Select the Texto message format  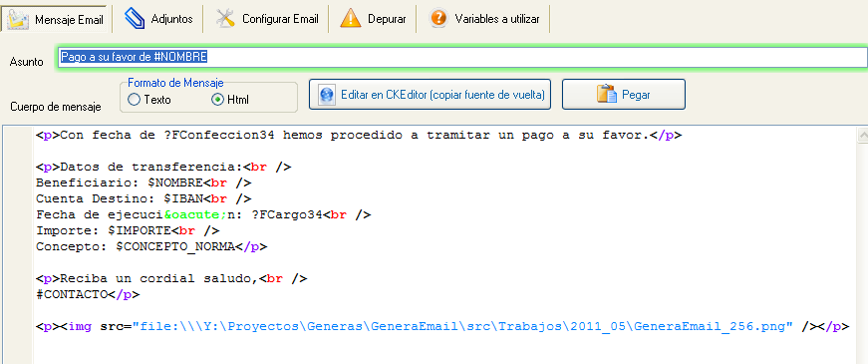tap(149, 101)
